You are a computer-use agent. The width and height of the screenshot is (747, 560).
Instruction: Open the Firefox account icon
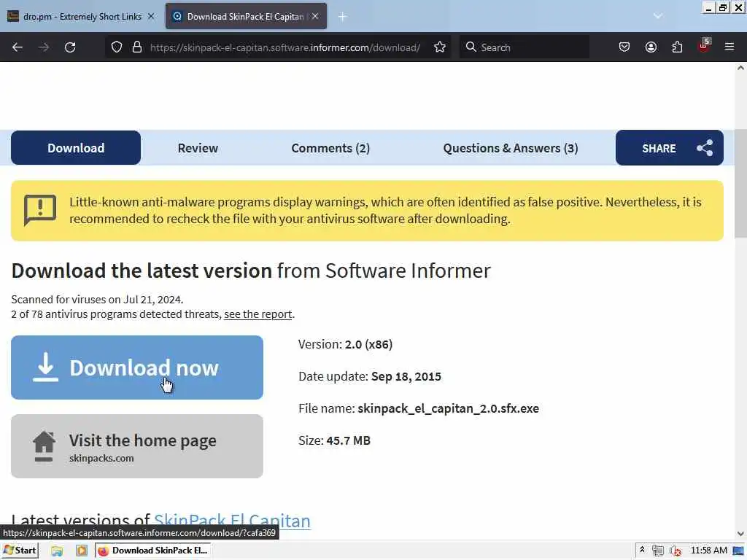[x=651, y=47]
